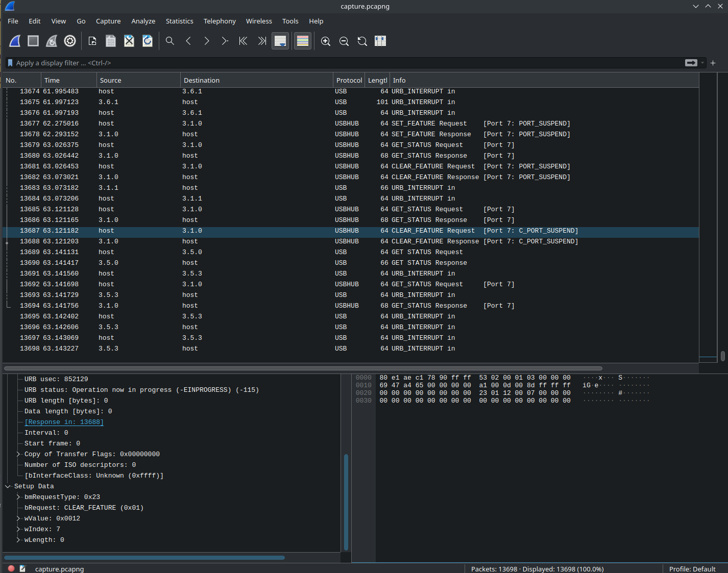The height and width of the screenshot is (573, 728).
Task: Toggle packet list colorization
Action: coord(303,41)
